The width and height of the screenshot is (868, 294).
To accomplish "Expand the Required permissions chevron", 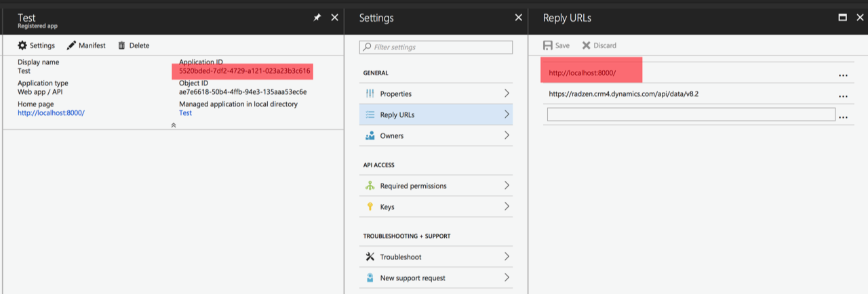I will tap(506, 186).
